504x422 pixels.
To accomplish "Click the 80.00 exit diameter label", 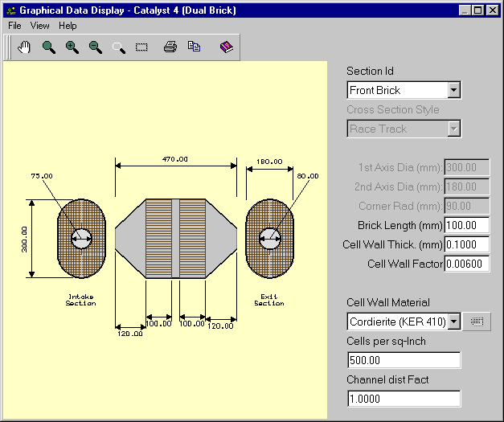I will 308,176.
